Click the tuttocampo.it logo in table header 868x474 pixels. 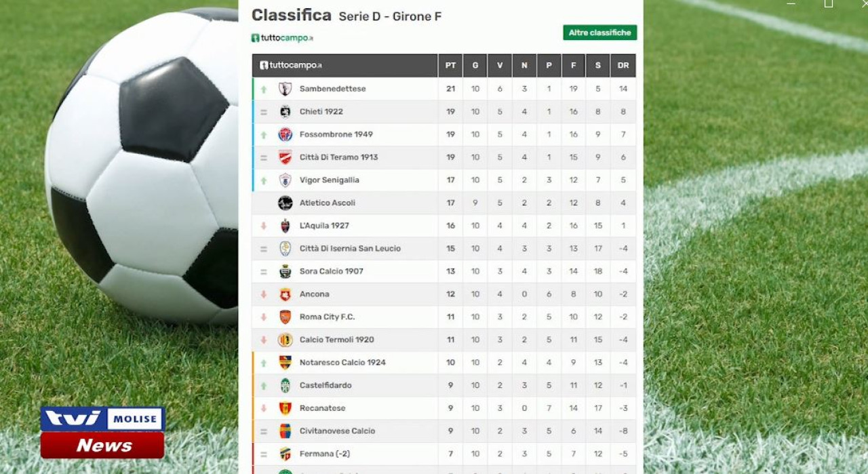pos(291,66)
